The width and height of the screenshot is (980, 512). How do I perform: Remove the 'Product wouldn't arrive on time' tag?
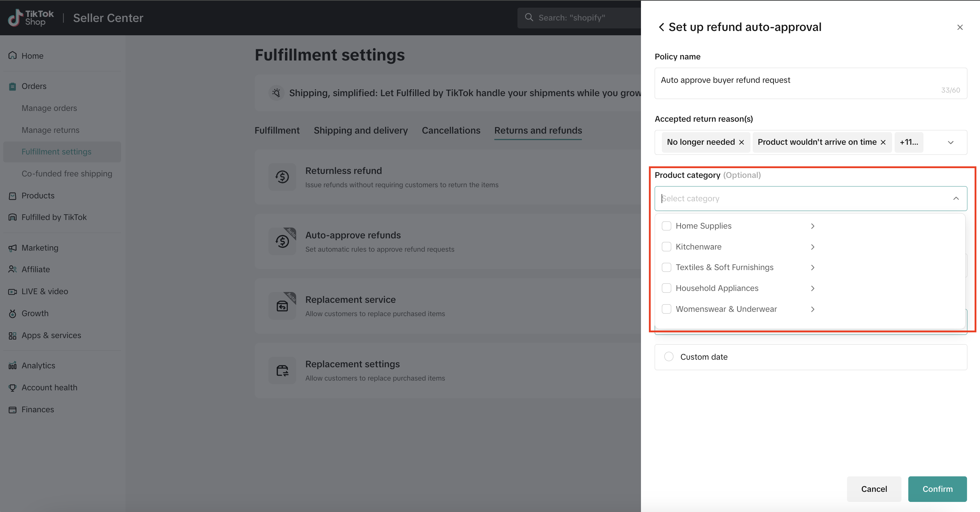[883, 142]
